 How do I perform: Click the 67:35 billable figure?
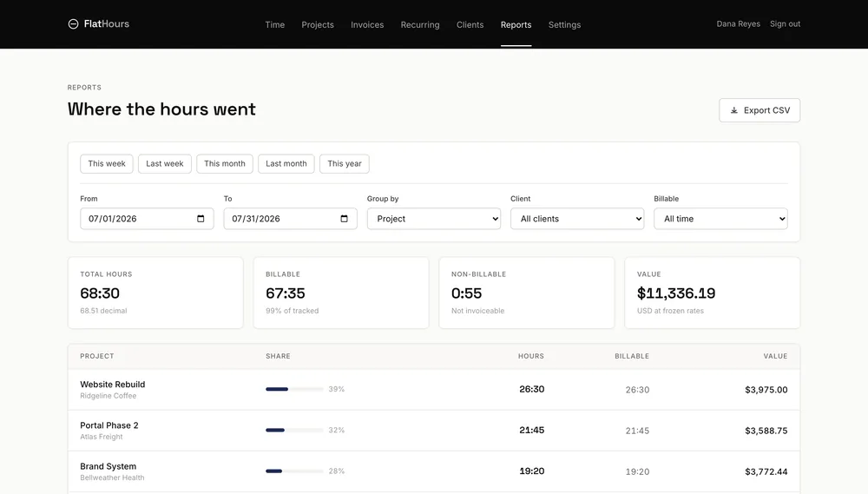[x=285, y=293]
